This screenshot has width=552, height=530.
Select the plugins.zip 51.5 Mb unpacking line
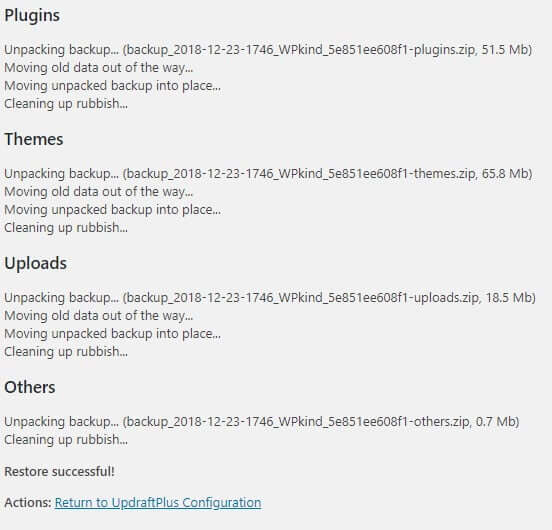pos(268,50)
